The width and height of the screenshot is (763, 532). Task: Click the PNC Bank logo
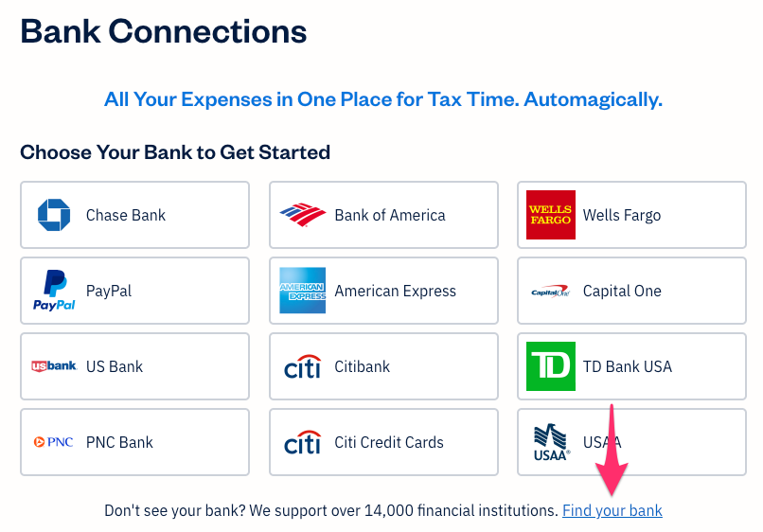[x=54, y=442]
